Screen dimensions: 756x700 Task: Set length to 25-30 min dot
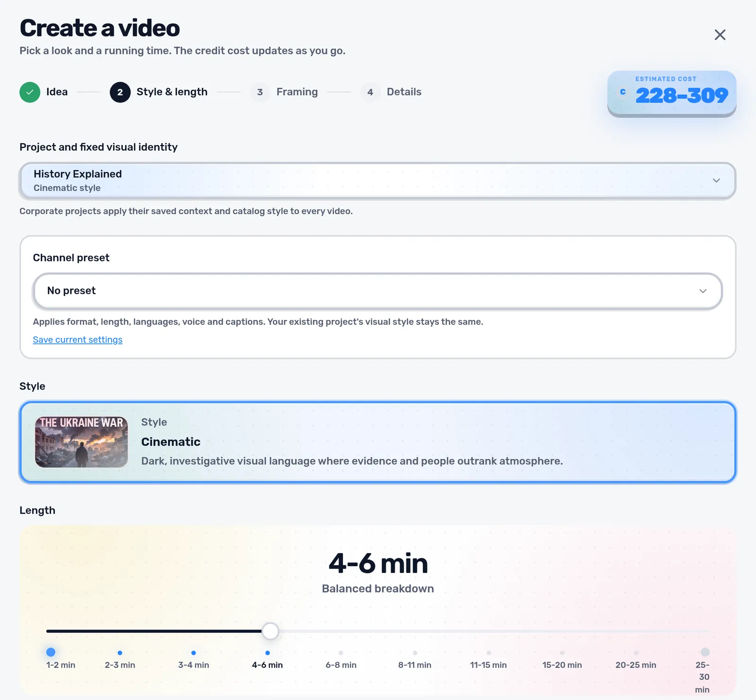[x=705, y=652]
